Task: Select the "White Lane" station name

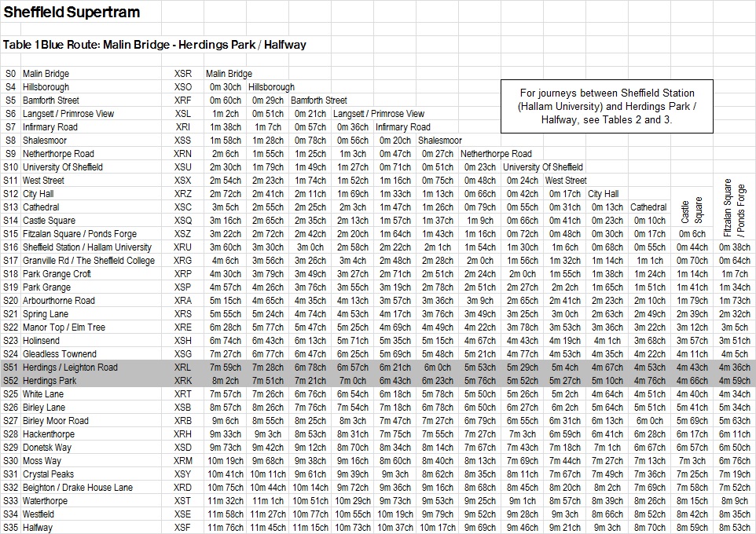Action: point(43,394)
